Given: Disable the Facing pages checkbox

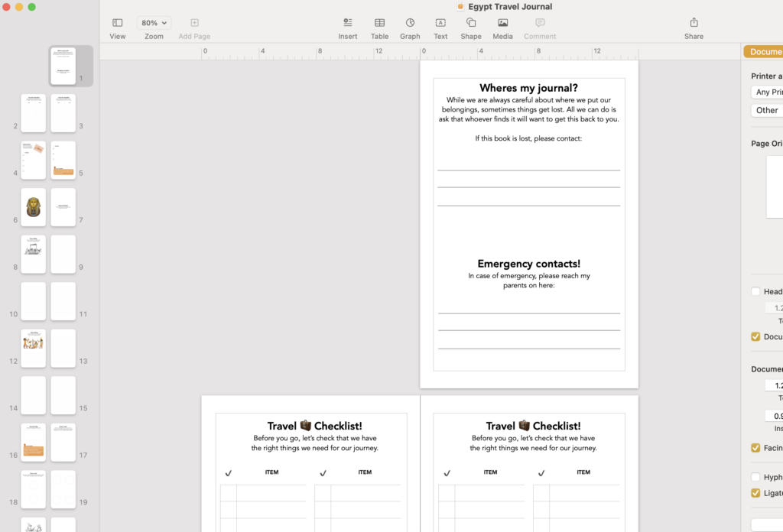Looking at the screenshot, I should [x=755, y=448].
